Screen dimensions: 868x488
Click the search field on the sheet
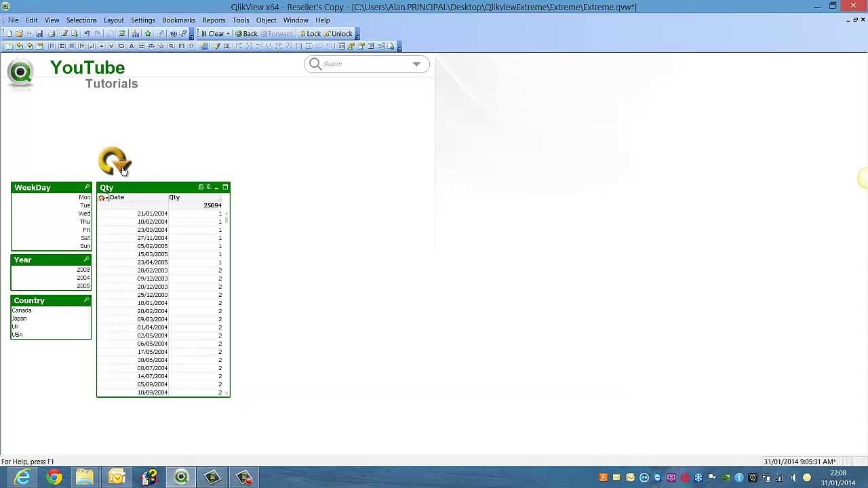pyautogui.click(x=366, y=64)
